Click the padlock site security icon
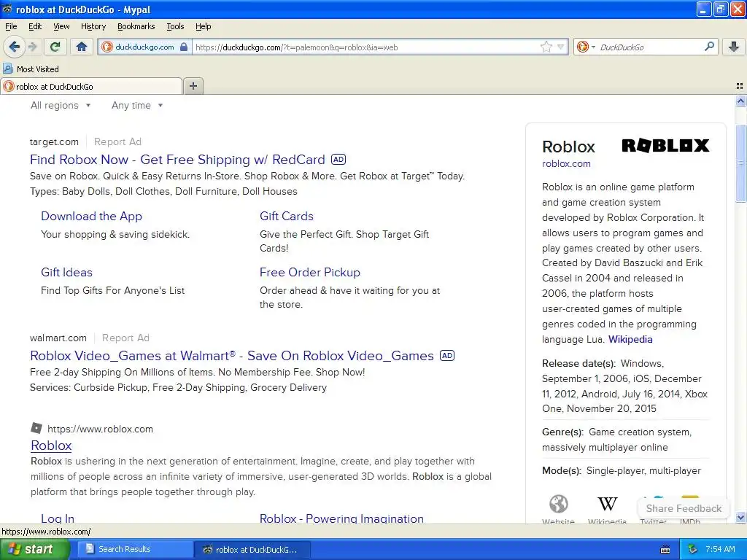Screen dimensions: 747x560 click(184, 47)
